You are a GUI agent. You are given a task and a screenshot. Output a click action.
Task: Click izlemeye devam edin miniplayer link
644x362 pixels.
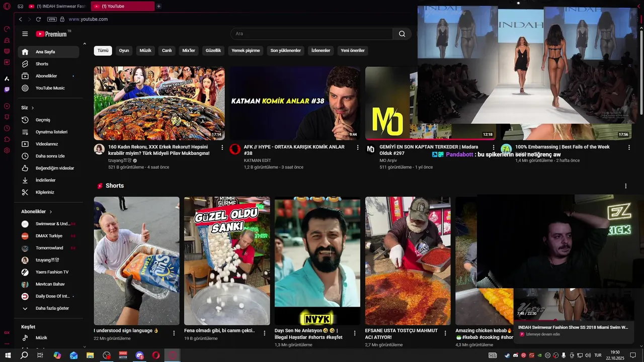[543, 334]
